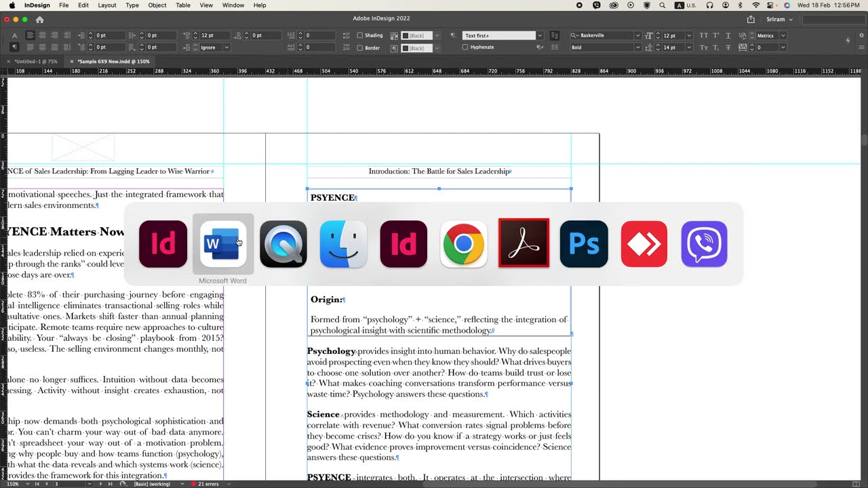Click the Share document icon
Screen dimensions: 868x488
pyautogui.click(x=751, y=20)
